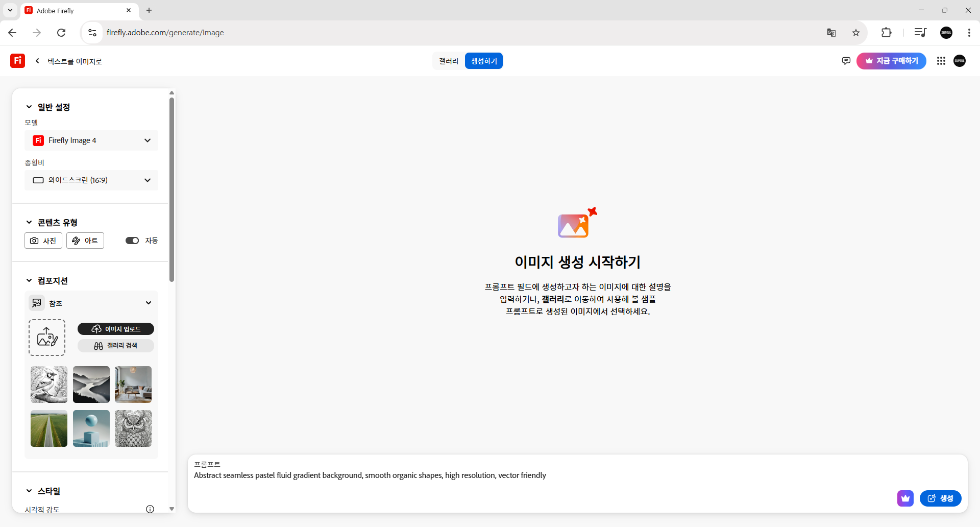Select the living room interior thumbnail
This screenshot has width=980, height=527.
coord(133,385)
